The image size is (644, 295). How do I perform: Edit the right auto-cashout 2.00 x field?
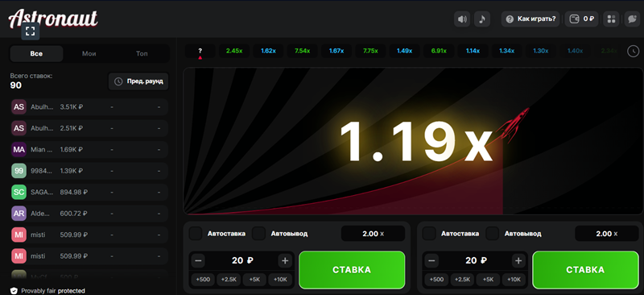point(607,234)
